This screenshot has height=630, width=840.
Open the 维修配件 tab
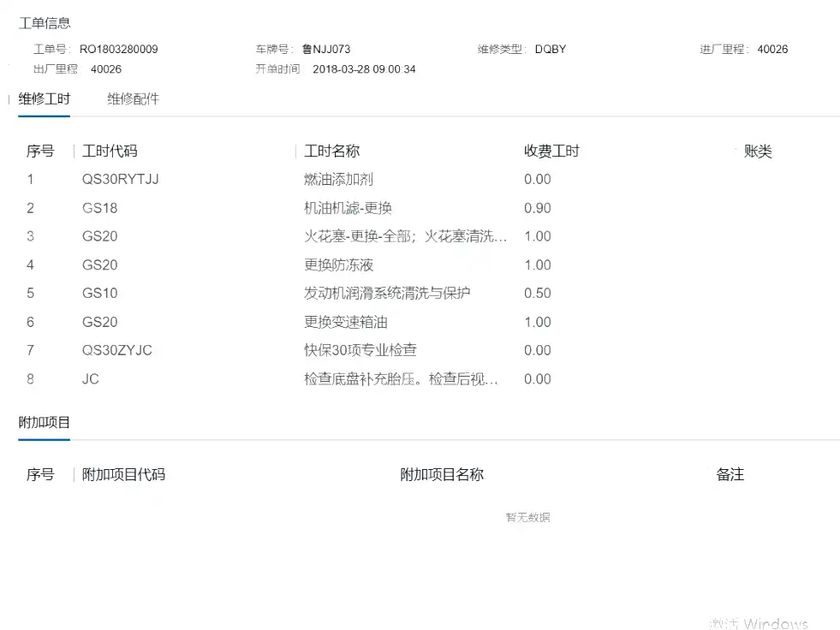133,99
